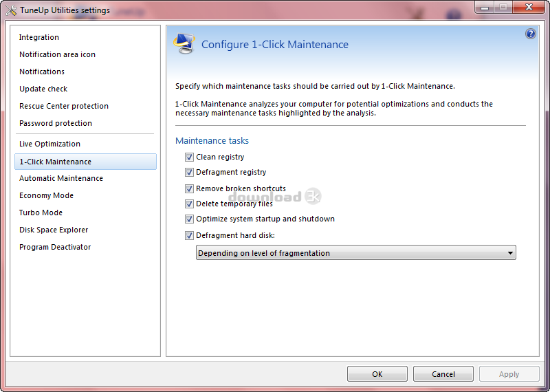Screen dimensions: 550x392
Task: Select 1-Click Maintenance in sidebar
Action: [85, 162]
